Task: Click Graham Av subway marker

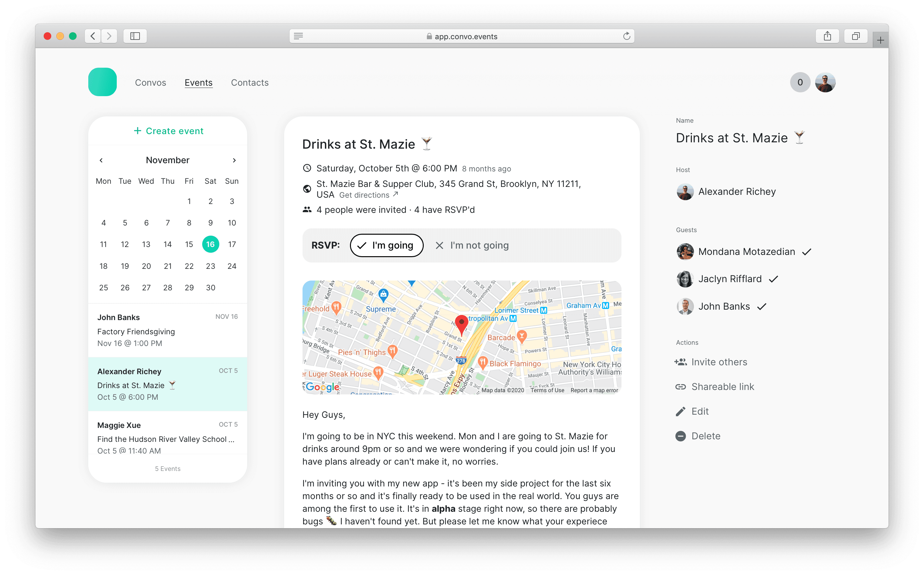Action: pyautogui.click(x=605, y=306)
